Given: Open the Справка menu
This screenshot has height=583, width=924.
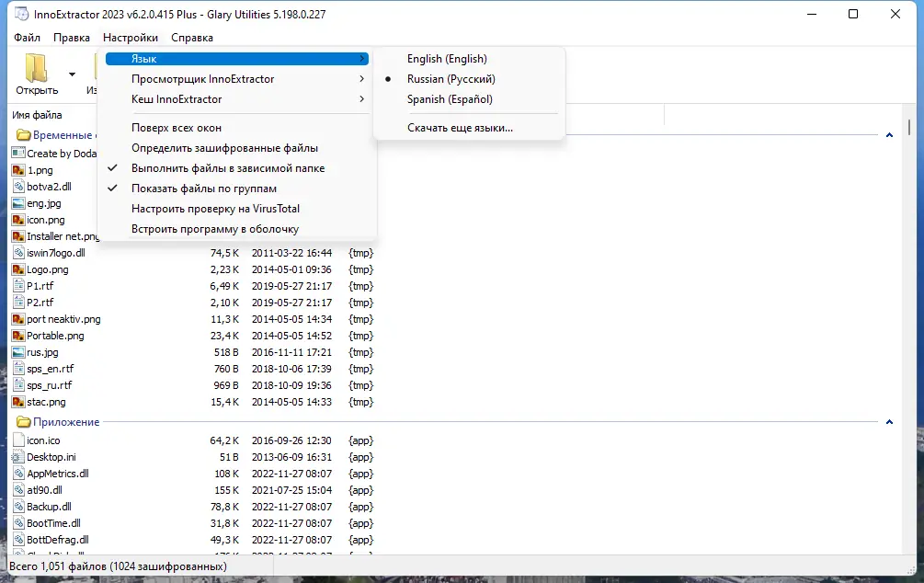Looking at the screenshot, I should tap(192, 38).
